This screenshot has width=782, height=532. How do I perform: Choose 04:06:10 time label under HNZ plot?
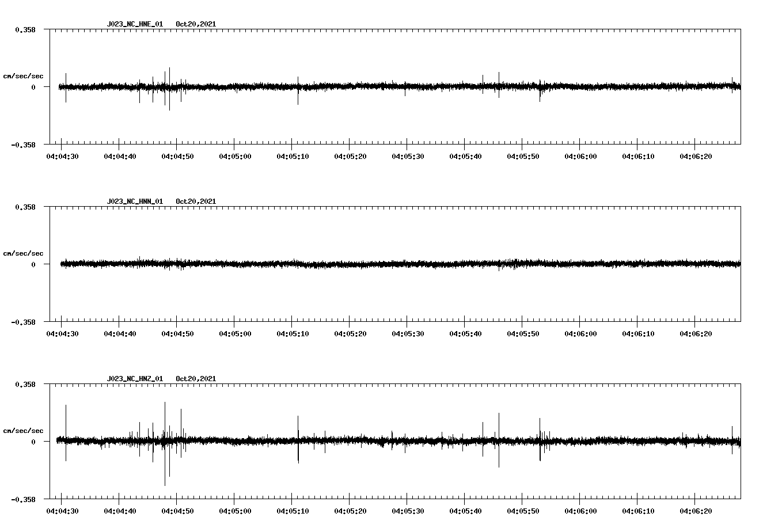pyautogui.click(x=638, y=511)
